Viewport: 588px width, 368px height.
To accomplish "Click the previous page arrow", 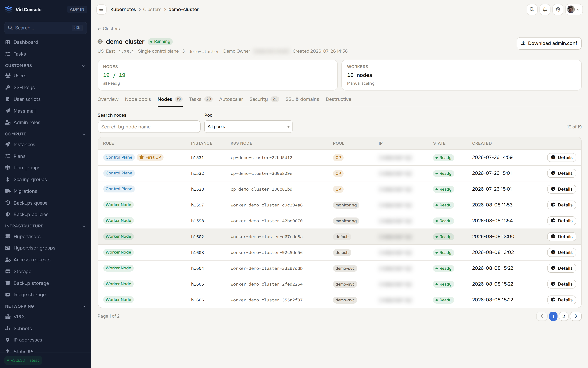I will click(542, 316).
